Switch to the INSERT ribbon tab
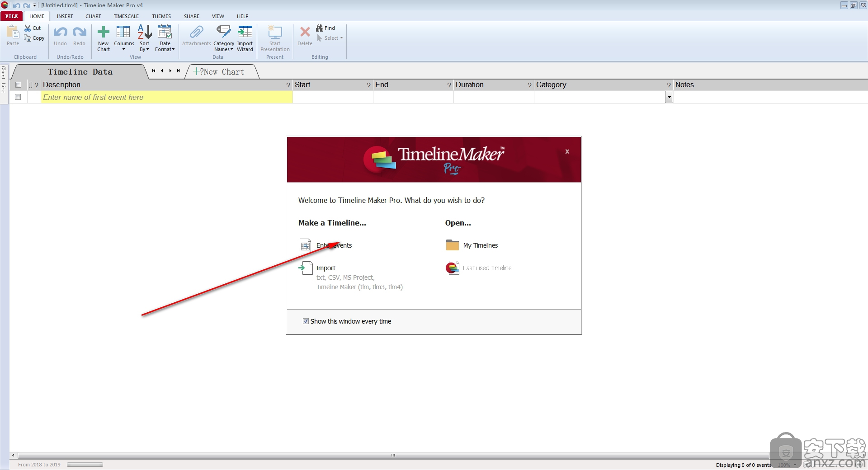 (65, 16)
